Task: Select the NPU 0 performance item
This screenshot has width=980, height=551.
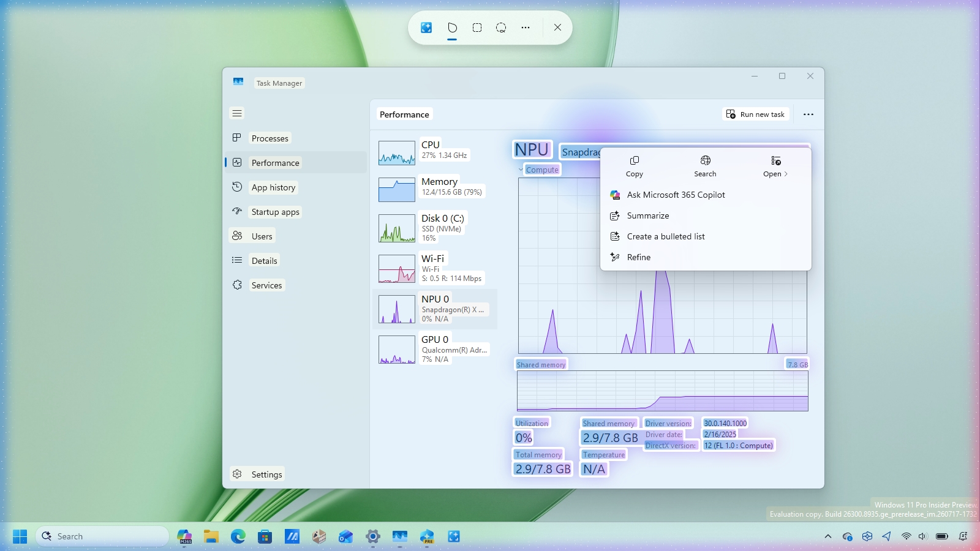Action: coord(435,309)
